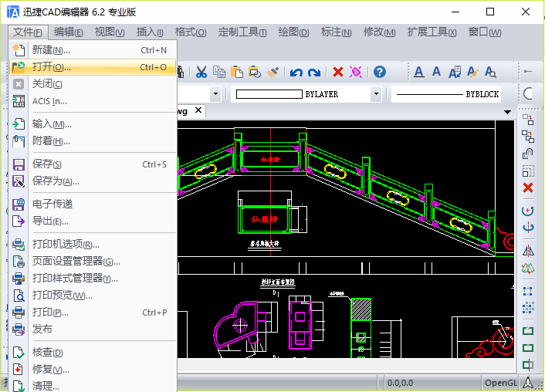Click the text edit A with pencil icon
This screenshot has width=545, height=392.
472,72
